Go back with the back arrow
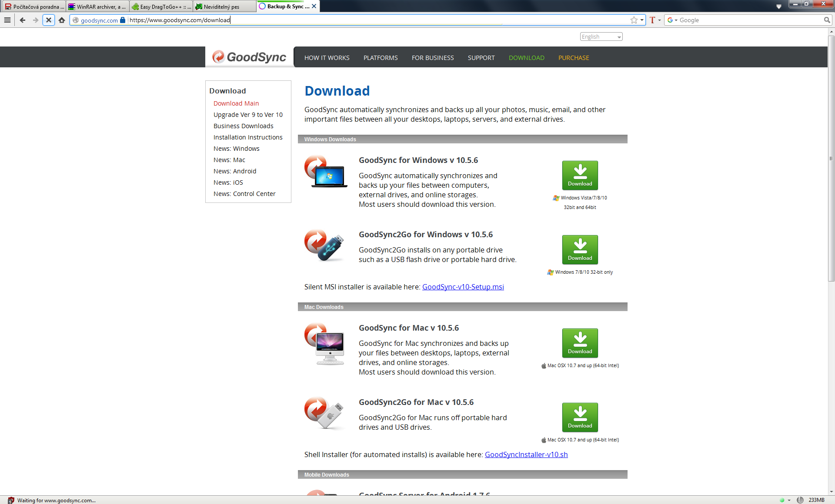 pos(23,20)
